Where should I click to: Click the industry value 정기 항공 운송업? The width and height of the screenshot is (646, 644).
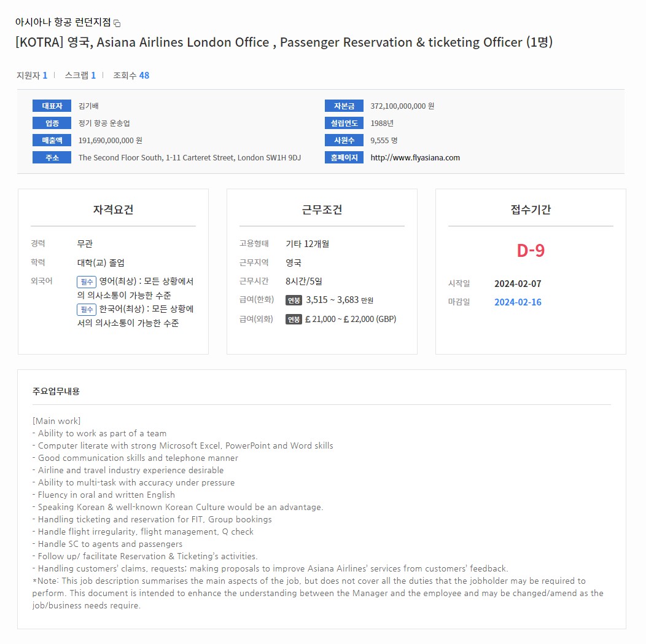pyautogui.click(x=104, y=124)
